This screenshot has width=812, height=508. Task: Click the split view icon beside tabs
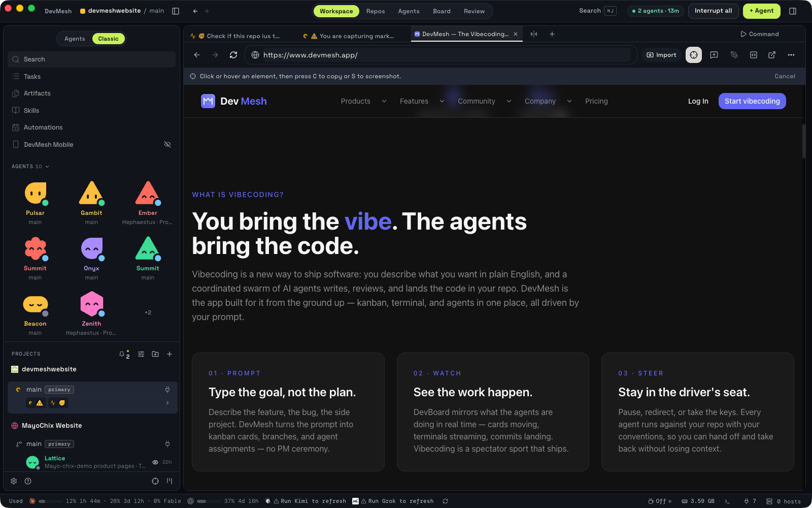tap(534, 34)
